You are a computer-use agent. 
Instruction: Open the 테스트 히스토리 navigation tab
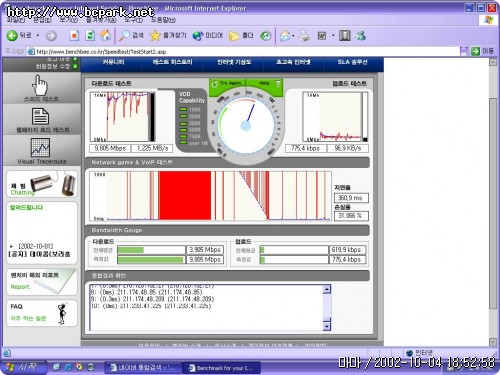pos(172,62)
